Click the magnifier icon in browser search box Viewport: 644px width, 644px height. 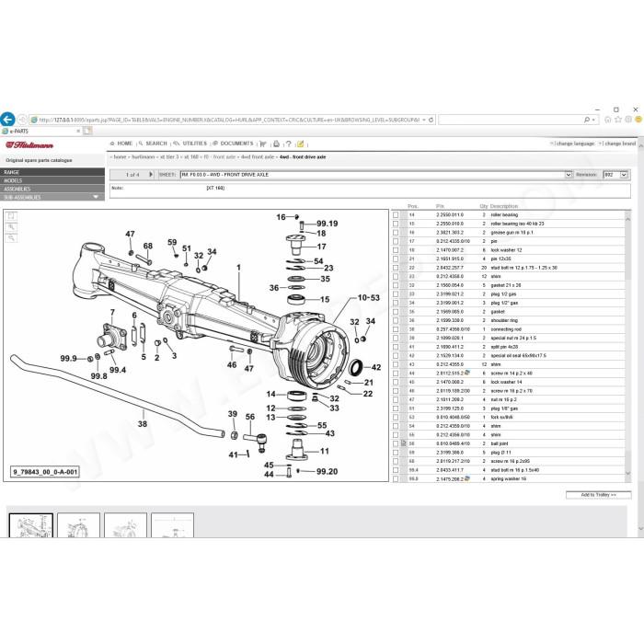(x=587, y=120)
